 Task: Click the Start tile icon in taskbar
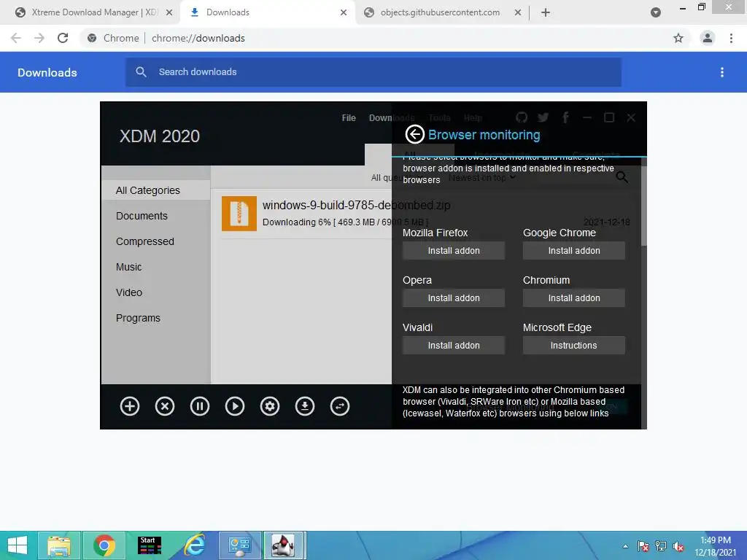pyautogui.click(x=150, y=545)
